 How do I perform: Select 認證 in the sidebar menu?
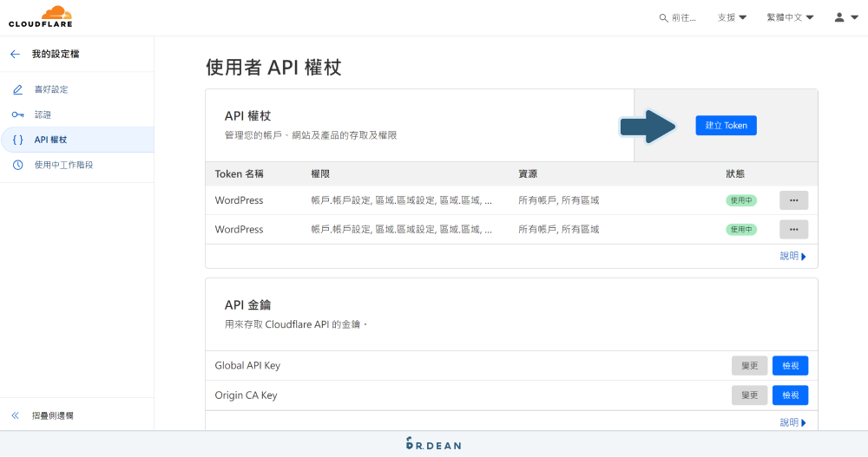pos(43,114)
